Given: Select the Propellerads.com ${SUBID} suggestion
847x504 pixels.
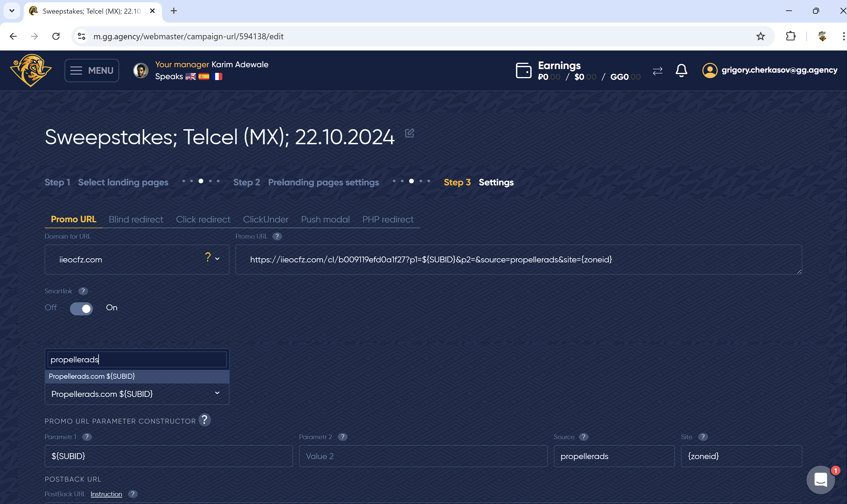Looking at the screenshot, I should (x=137, y=376).
